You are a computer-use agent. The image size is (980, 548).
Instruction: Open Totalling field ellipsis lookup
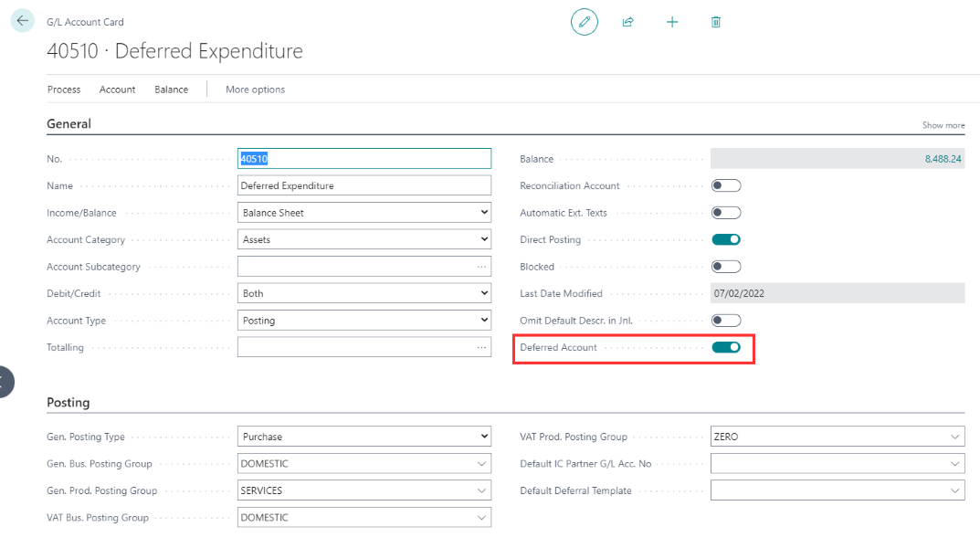481,347
